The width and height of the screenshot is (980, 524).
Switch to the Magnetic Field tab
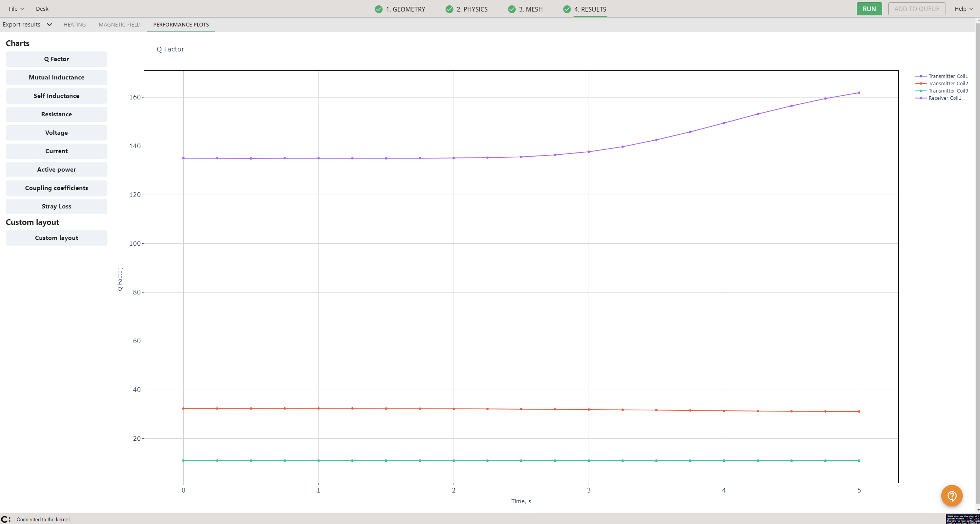119,25
